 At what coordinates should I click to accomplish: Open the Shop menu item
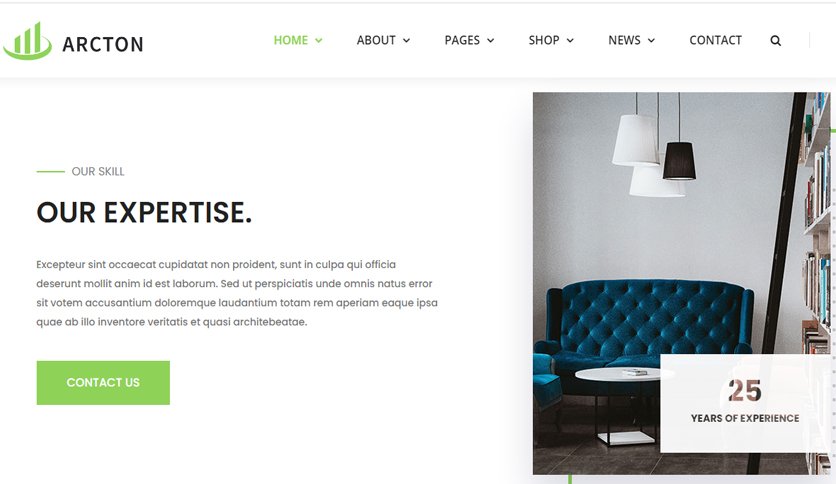[x=544, y=41]
